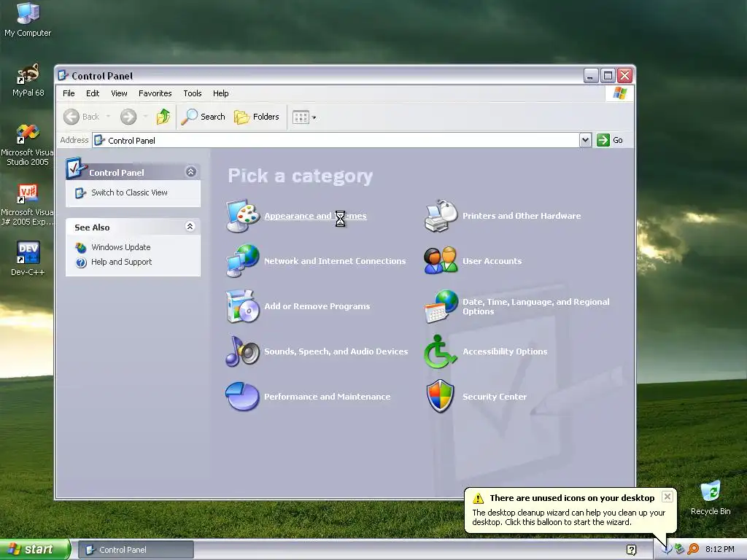Select the Visual J# 2005 Express shortcut
The height and width of the screenshot is (560, 747).
27,205
